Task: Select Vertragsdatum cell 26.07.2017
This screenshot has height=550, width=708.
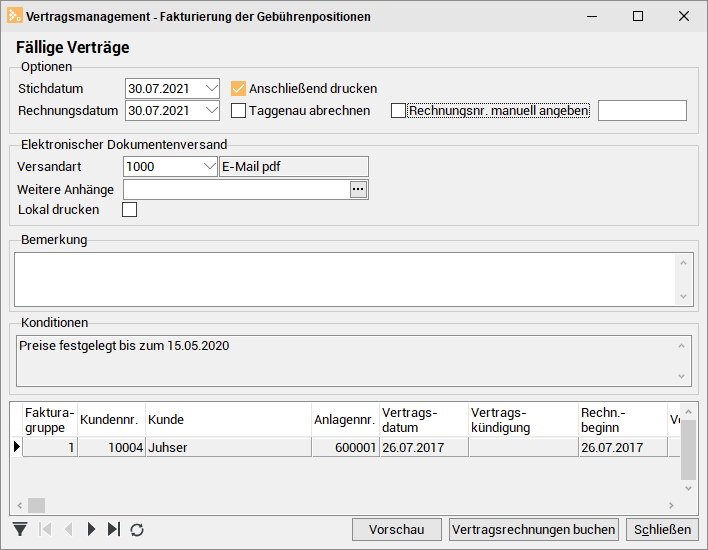Action: pos(424,447)
